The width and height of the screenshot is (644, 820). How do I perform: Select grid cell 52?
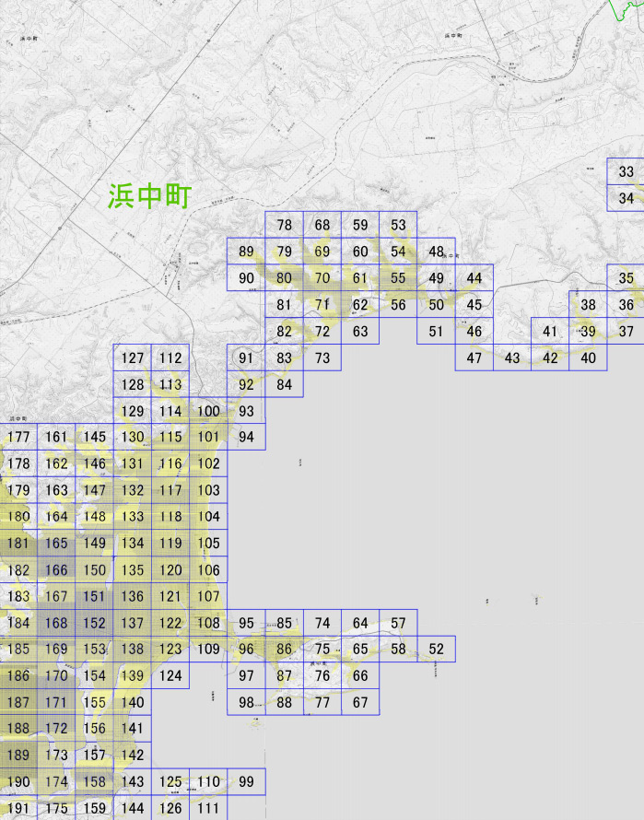[437, 649]
